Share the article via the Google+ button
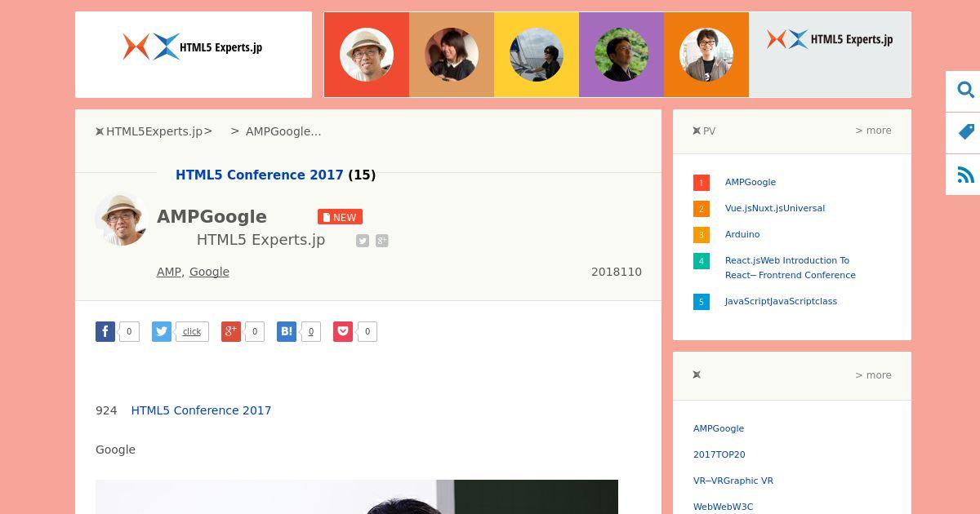The height and width of the screenshot is (514, 980). coord(231,331)
